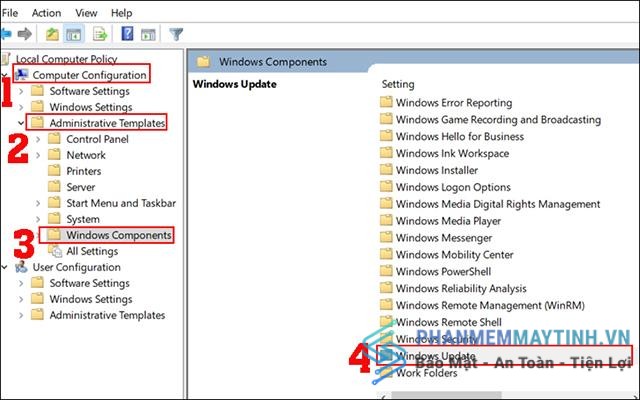The height and width of the screenshot is (400, 640).
Task: Click the Setting column header
Action: click(x=398, y=84)
